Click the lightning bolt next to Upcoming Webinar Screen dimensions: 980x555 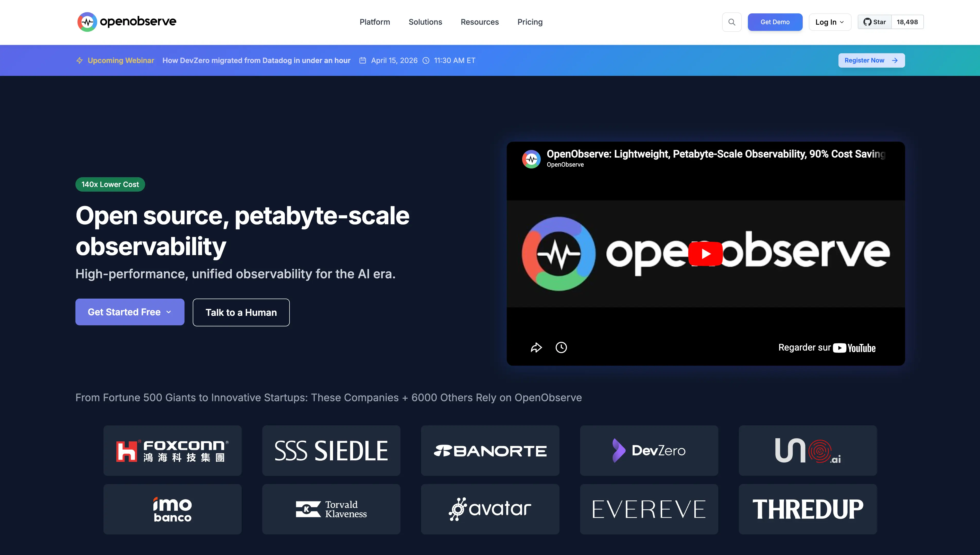[79, 60]
